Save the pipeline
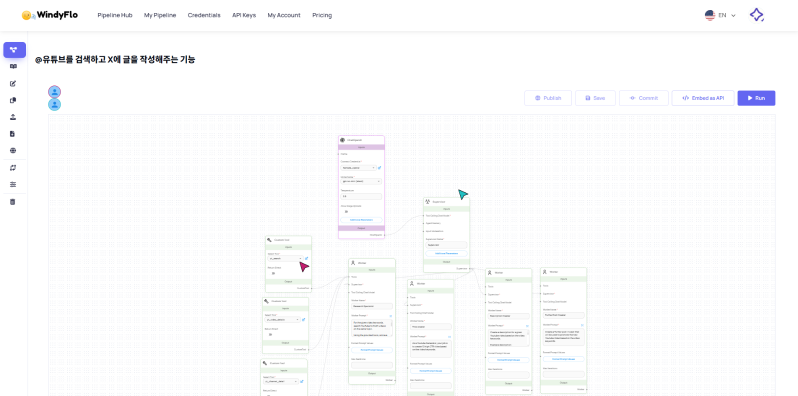 pyautogui.click(x=595, y=98)
